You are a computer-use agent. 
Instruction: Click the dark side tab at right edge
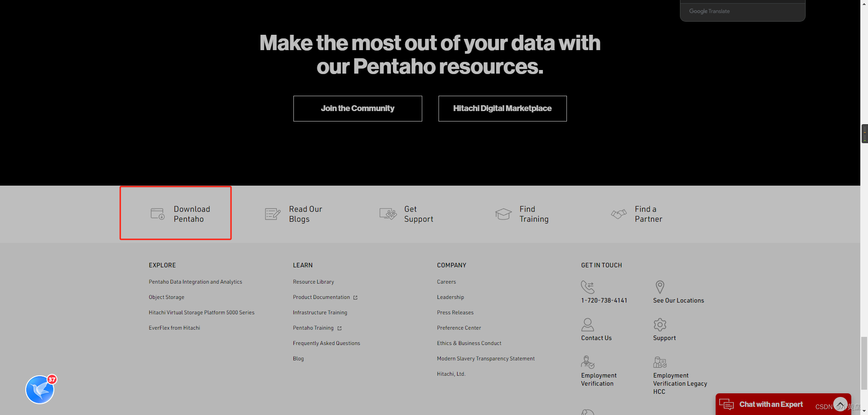pyautogui.click(x=864, y=134)
